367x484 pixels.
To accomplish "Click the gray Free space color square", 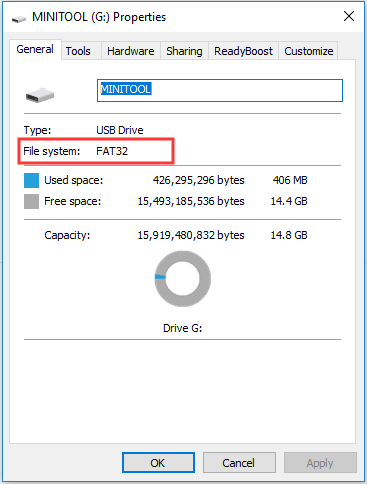I will coord(31,201).
